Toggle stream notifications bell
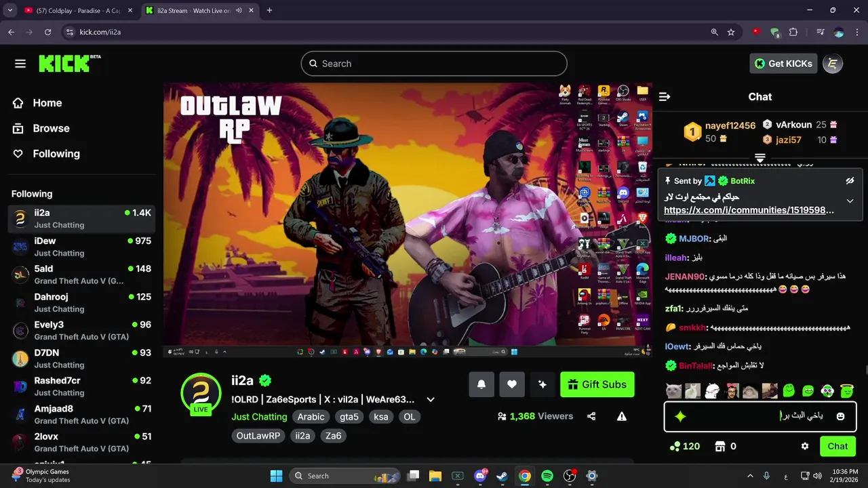The height and width of the screenshot is (488, 868). pos(481,384)
